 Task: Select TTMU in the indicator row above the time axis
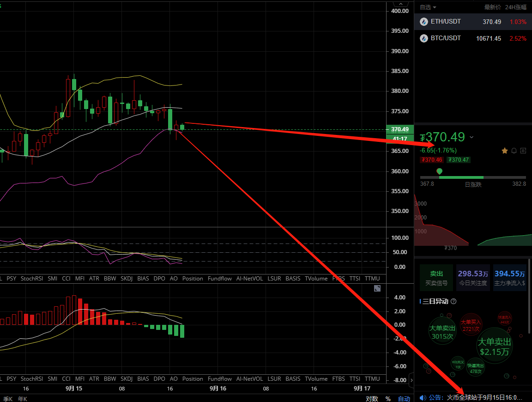click(372, 378)
